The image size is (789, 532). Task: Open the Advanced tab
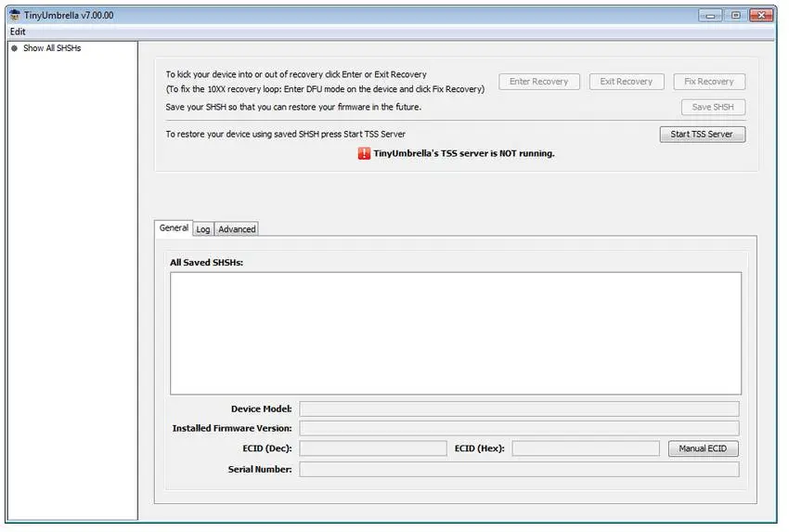(x=237, y=229)
